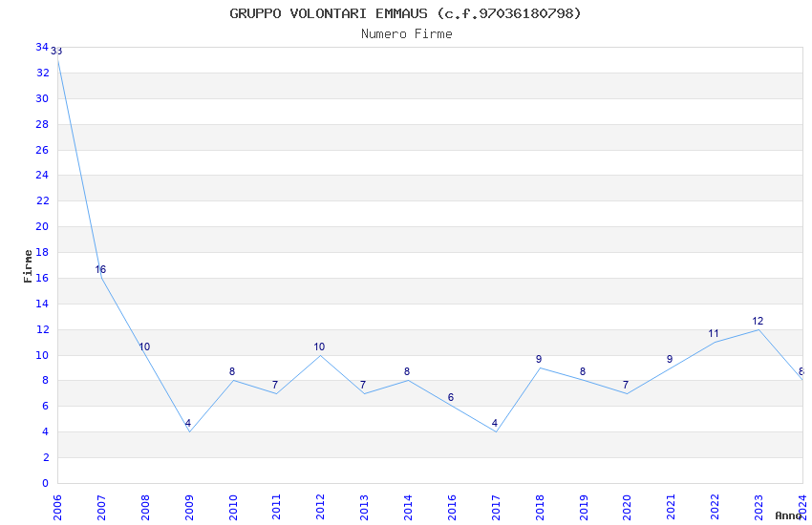
Task: Click the 20 value on y-axis
Action: tap(42, 227)
